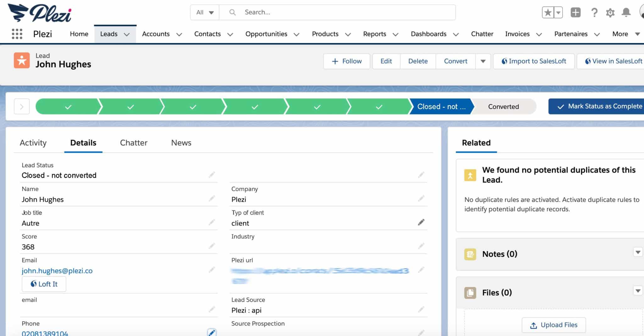Edit Typ of client pencil icon
This screenshot has height=336, width=644.
(421, 223)
